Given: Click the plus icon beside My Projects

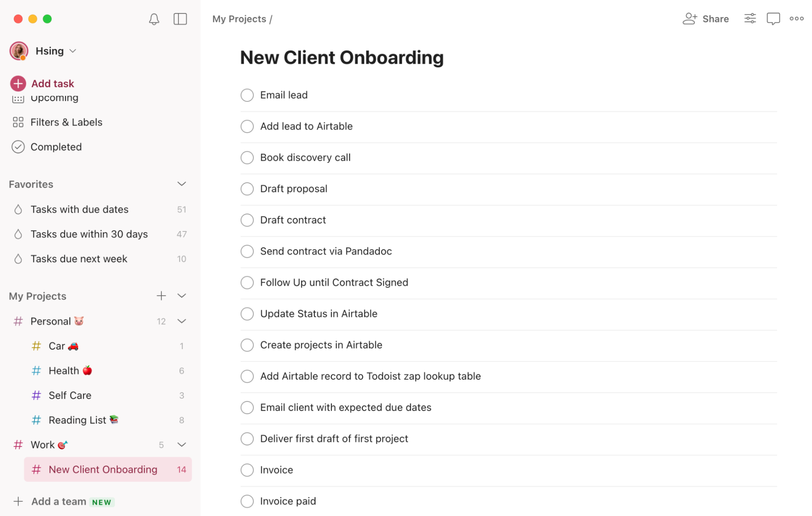Looking at the screenshot, I should tap(161, 296).
